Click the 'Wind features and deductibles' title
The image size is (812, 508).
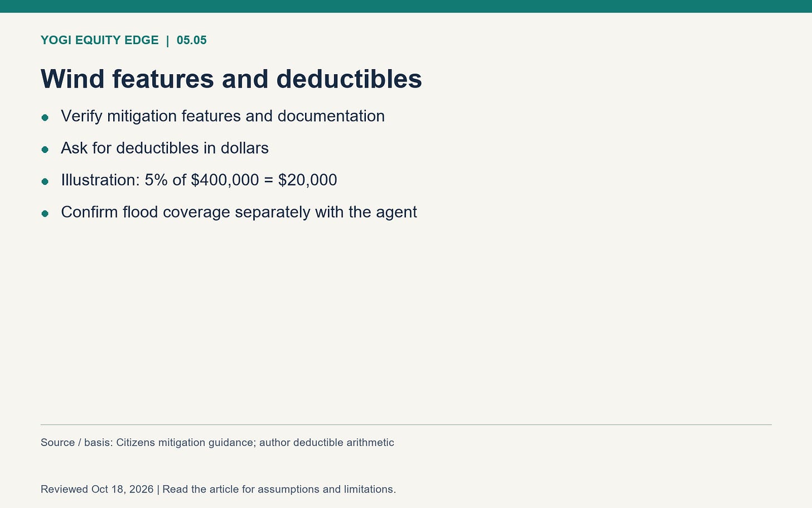point(231,79)
